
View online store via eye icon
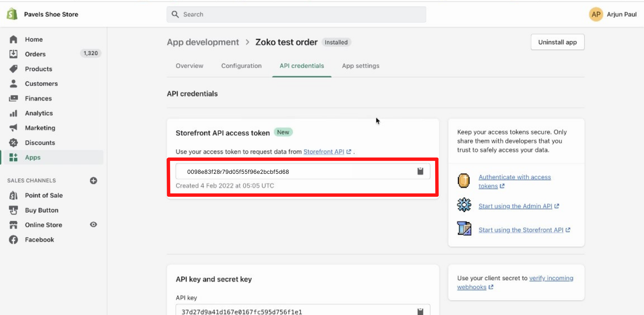click(94, 225)
